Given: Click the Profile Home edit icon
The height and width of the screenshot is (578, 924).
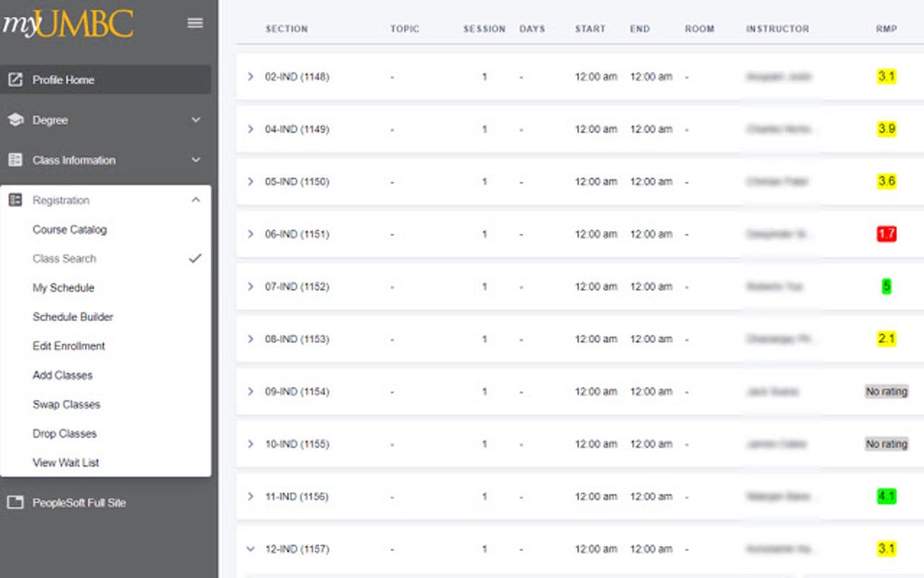Looking at the screenshot, I should tap(14, 80).
